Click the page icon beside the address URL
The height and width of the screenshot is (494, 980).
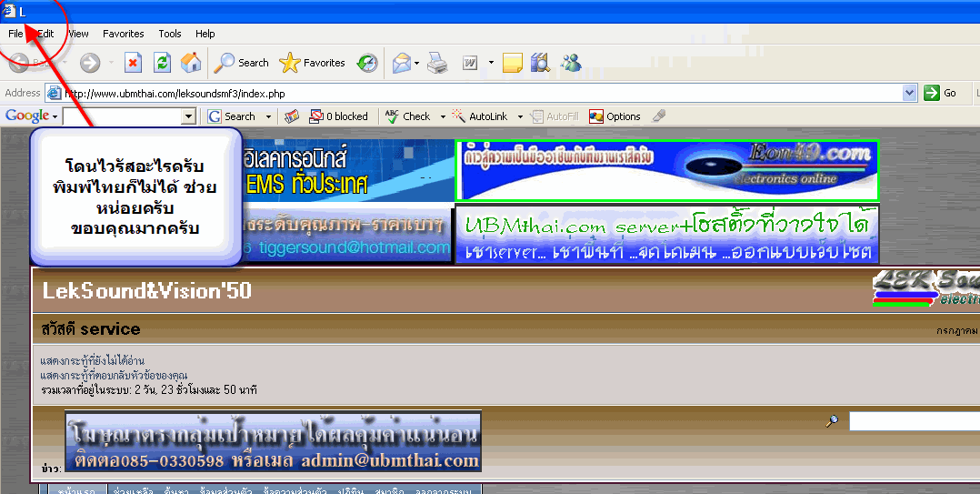(55, 93)
